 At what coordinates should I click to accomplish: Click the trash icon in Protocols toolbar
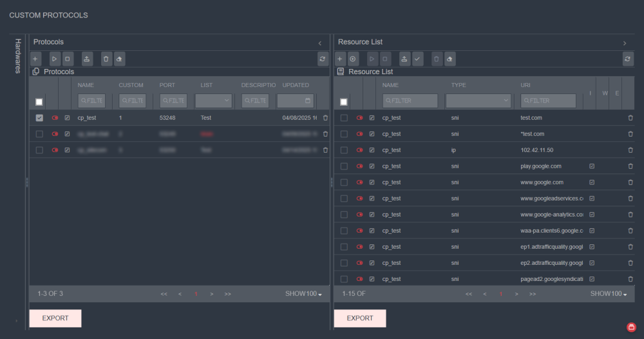[x=106, y=59]
